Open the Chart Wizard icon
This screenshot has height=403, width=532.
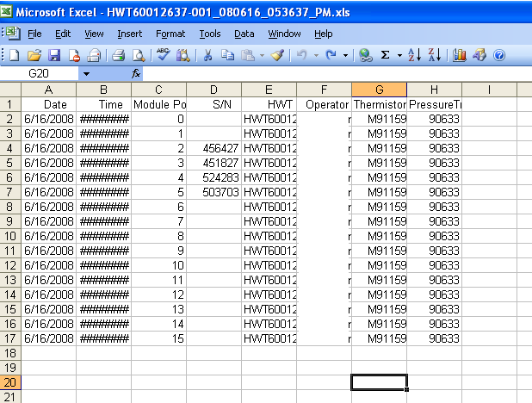click(460, 55)
